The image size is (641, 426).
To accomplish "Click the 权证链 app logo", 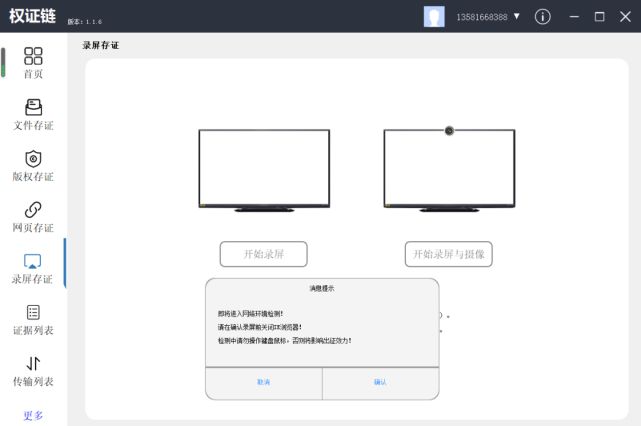I will point(32,17).
